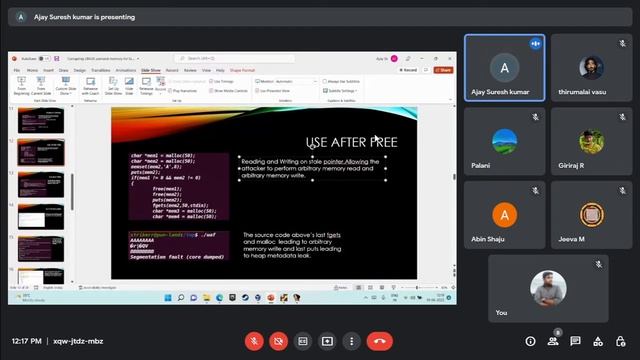Toggle captions in the meeting toolbar

303,341
